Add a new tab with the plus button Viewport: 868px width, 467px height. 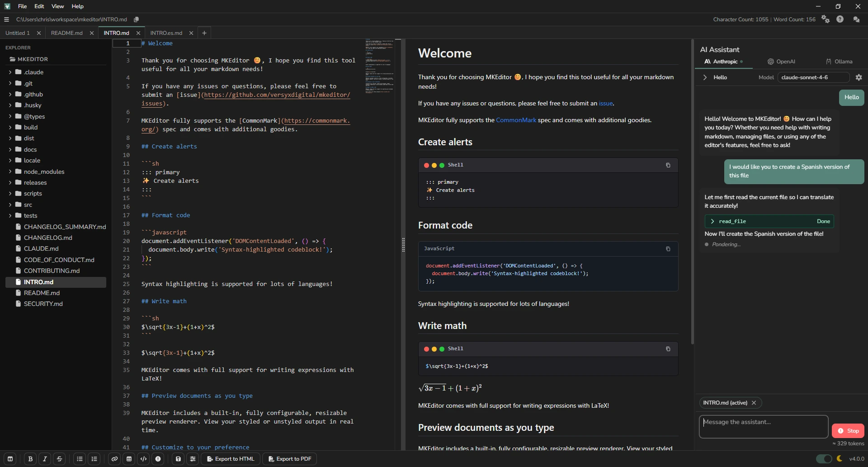(204, 33)
